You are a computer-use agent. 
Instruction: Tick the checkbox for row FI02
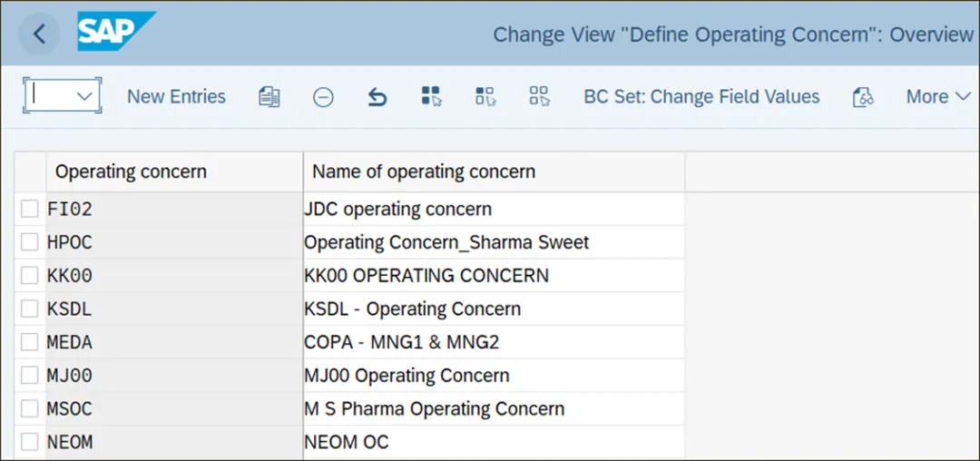pyautogui.click(x=30, y=210)
